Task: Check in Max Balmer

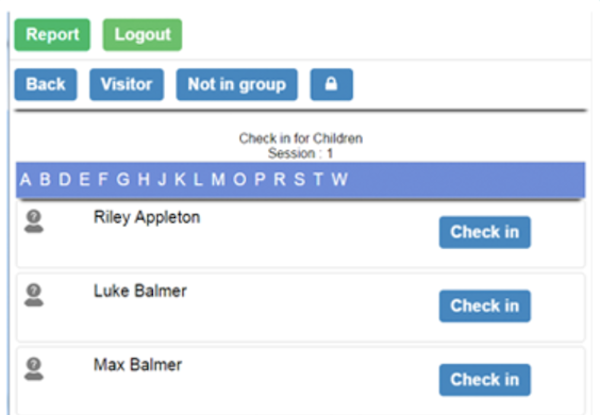Action: click(x=484, y=380)
